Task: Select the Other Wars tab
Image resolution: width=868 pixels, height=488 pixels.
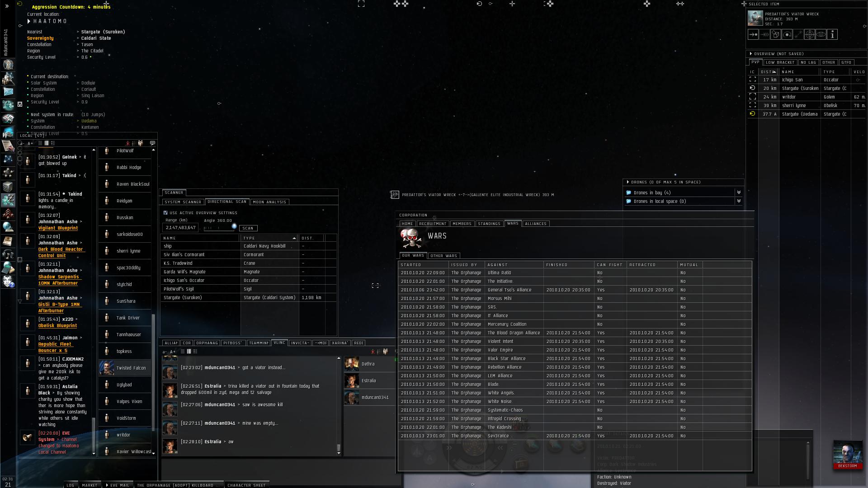Action: point(443,256)
